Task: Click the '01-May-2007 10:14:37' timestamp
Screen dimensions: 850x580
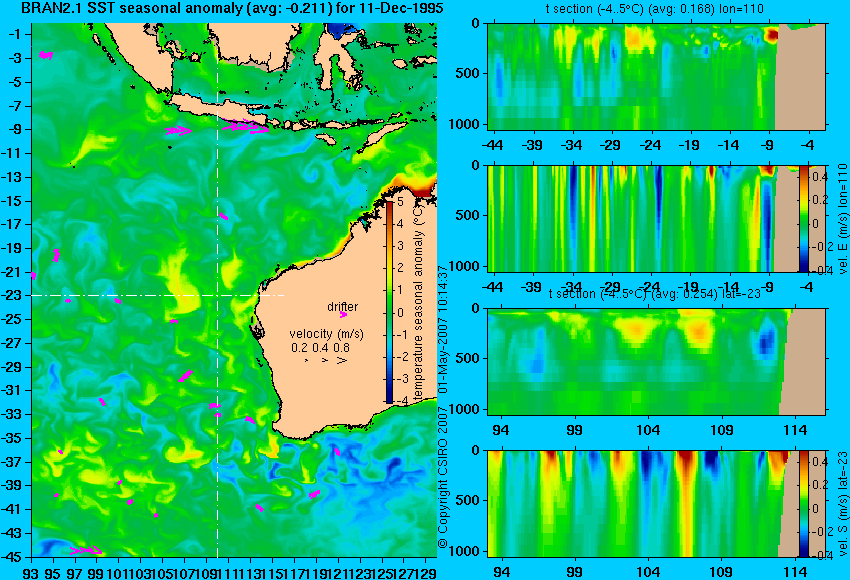Action: coord(443,330)
